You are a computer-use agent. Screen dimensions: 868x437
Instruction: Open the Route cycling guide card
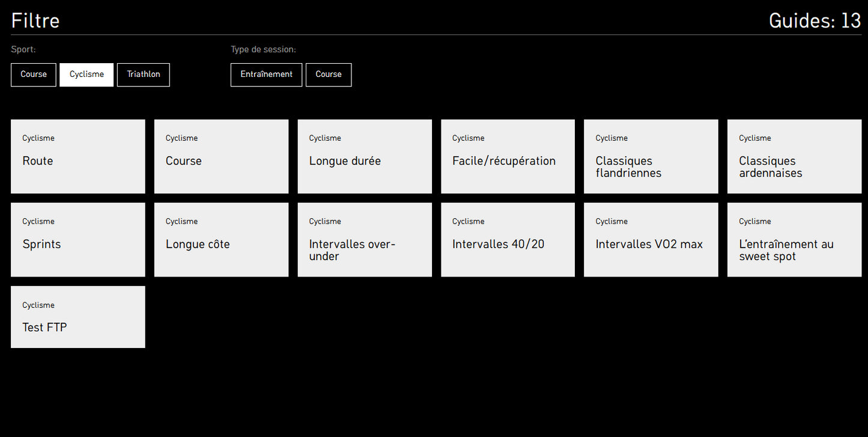click(78, 156)
